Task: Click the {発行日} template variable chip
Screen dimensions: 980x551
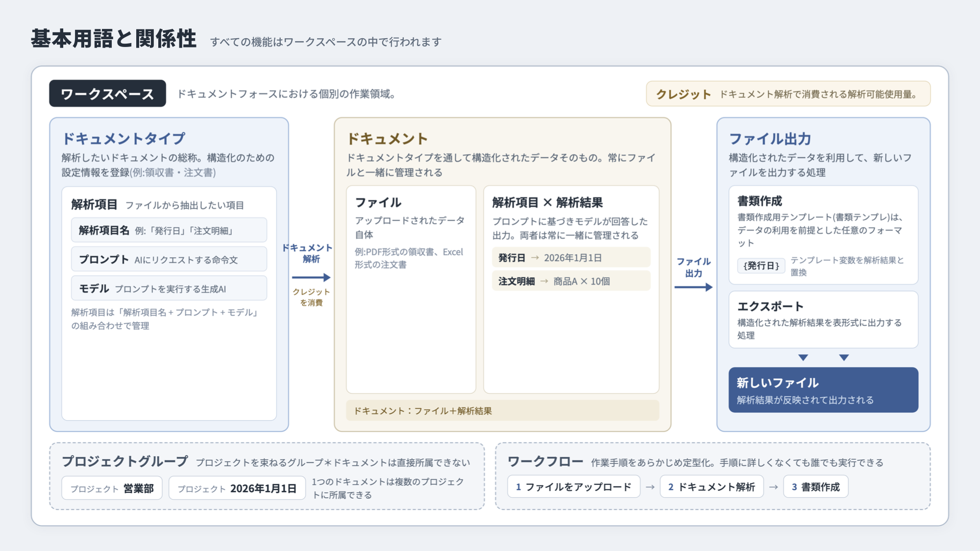Action: 761,265
